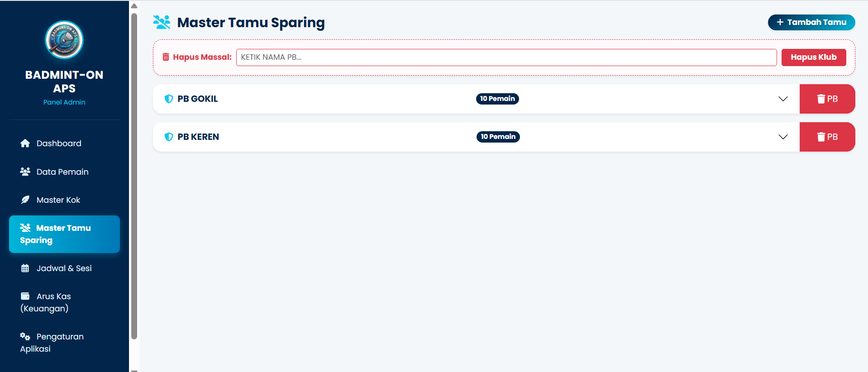The height and width of the screenshot is (372, 868).
Task: Click the trash icon next to Hapus Massal
Action: tap(166, 57)
